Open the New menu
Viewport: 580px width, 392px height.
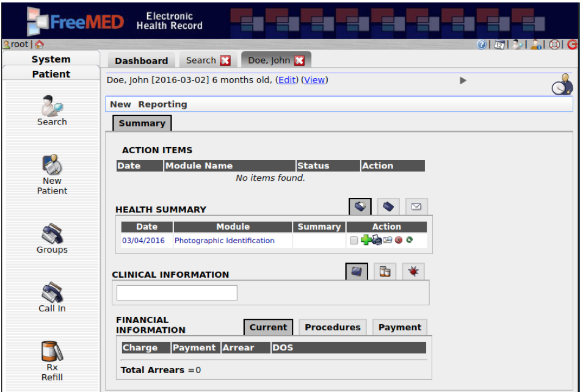120,104
